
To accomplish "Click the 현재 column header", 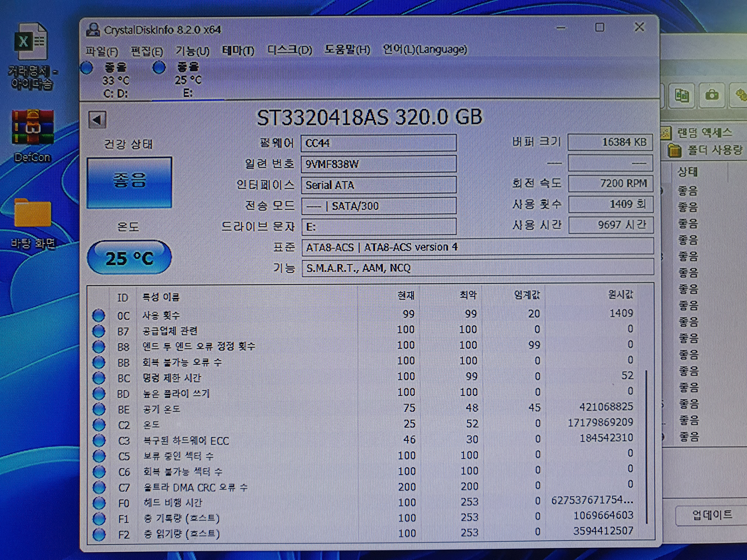I will [406, 296].
